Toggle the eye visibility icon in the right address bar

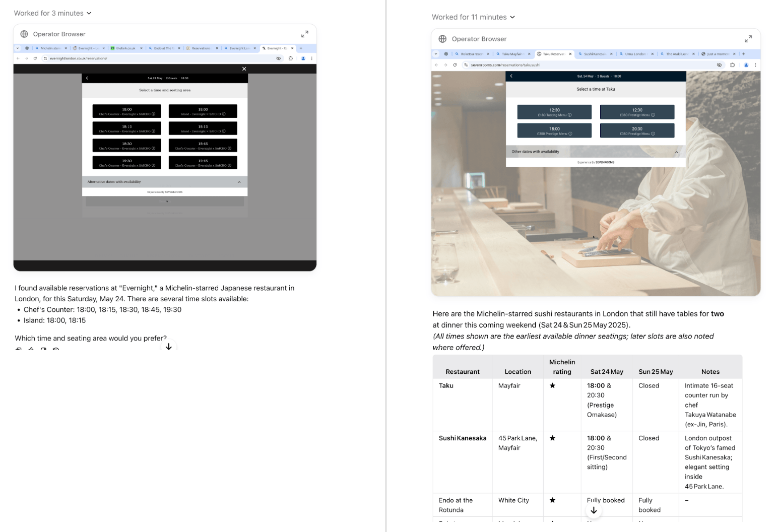(x=719, y=65)
